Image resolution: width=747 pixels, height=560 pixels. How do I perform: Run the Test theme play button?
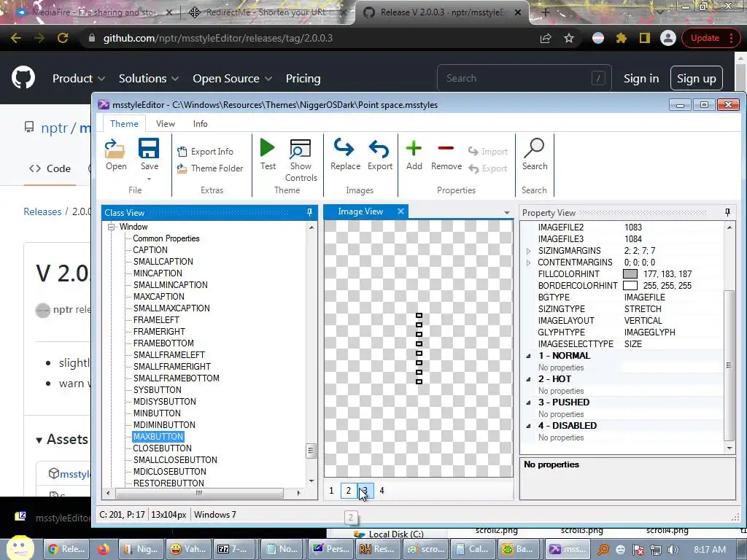click(x=268, y=155)
